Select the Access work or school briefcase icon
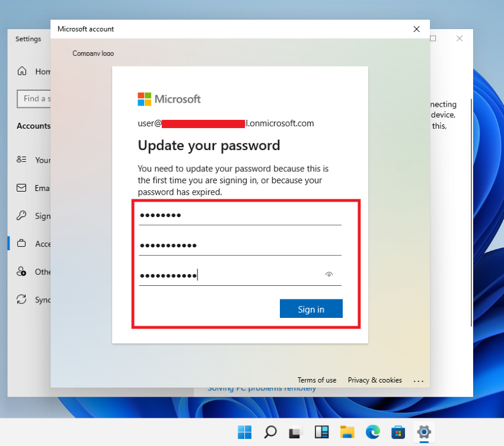 click(23, 243)
